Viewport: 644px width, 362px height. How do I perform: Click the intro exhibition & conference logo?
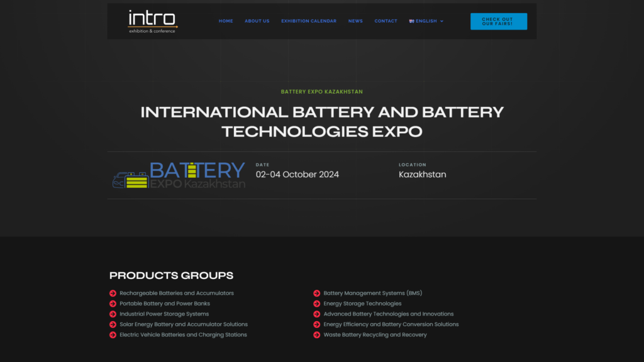point(153,21)
